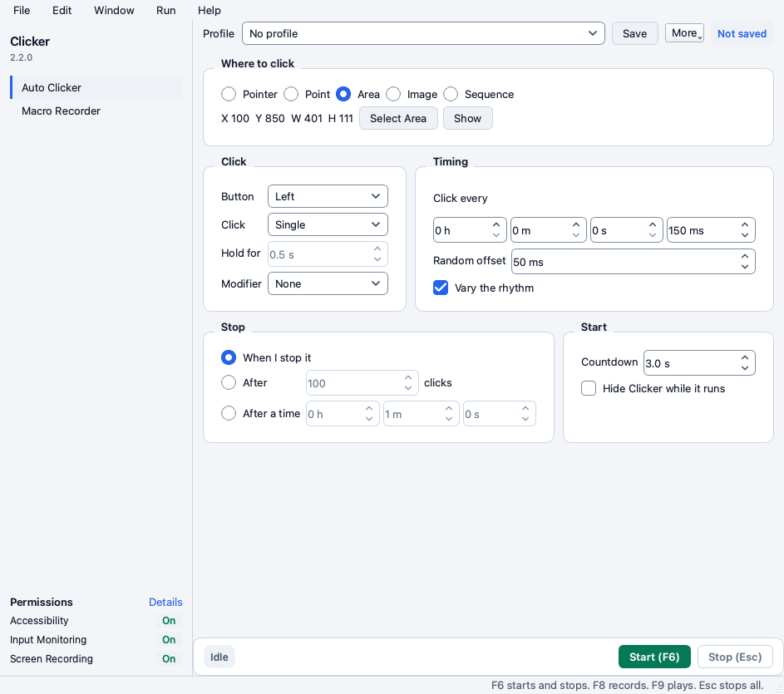This screenshot has width=784, height=694.
Task: Open the permissions Details link
Action: (165, 602)
